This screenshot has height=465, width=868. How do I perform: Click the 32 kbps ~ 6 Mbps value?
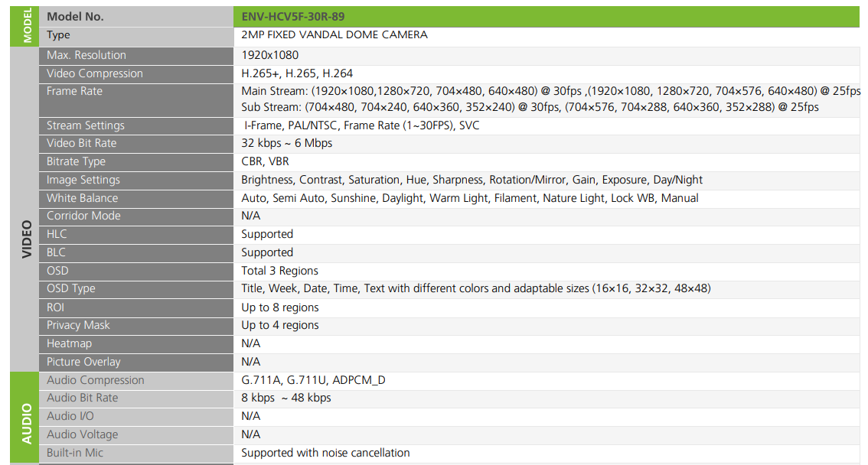click(x=286, y=143)
